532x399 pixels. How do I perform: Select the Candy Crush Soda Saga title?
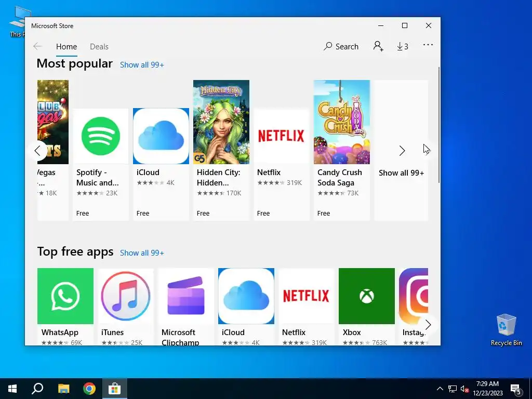pos(340,178)
